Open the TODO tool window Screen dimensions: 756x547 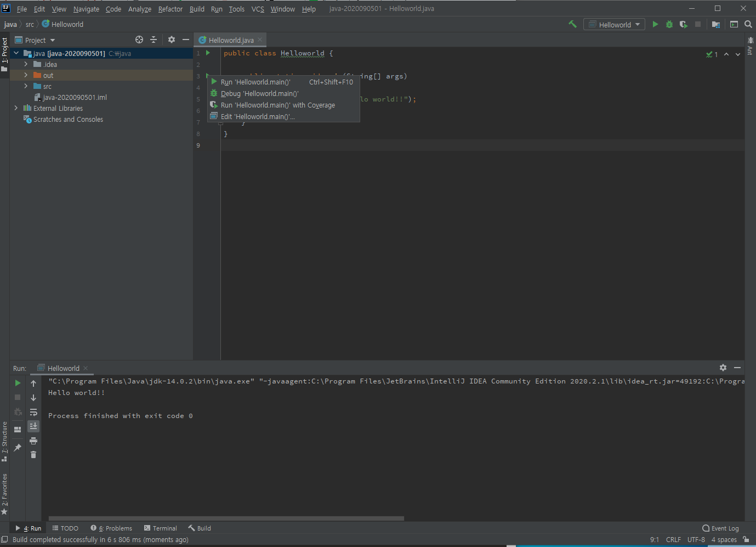click(x=65, y=528)
